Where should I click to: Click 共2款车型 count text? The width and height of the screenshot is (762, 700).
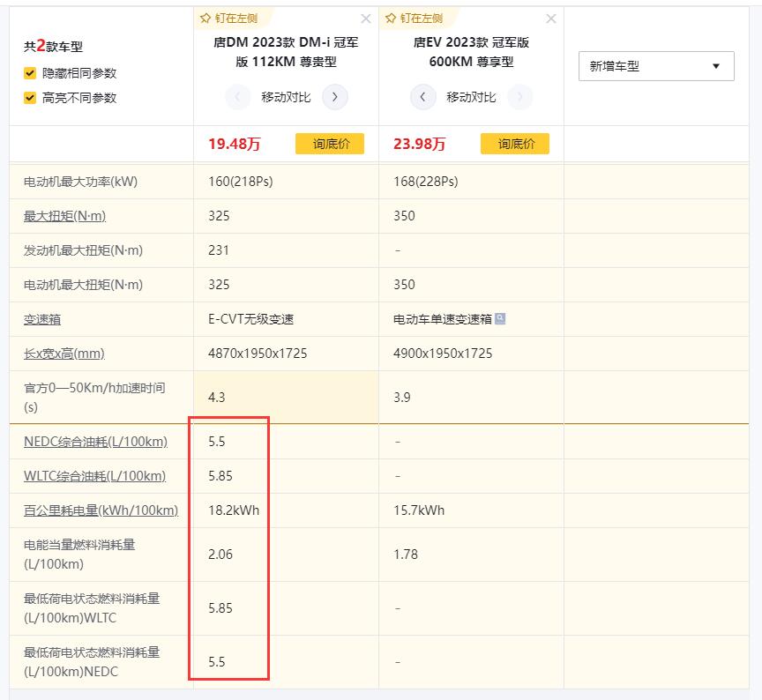[x=54, y=46]
